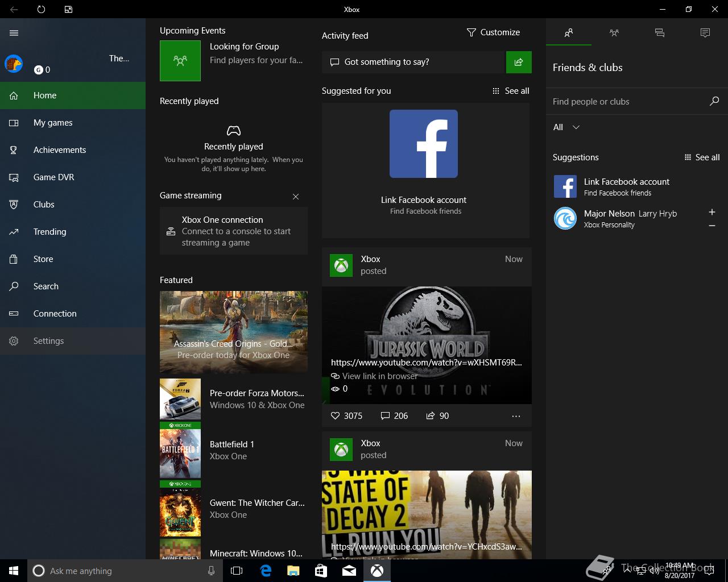This screenshot has width=728, height=582.
Task: Go back with the back arrow
Action: 14,9
